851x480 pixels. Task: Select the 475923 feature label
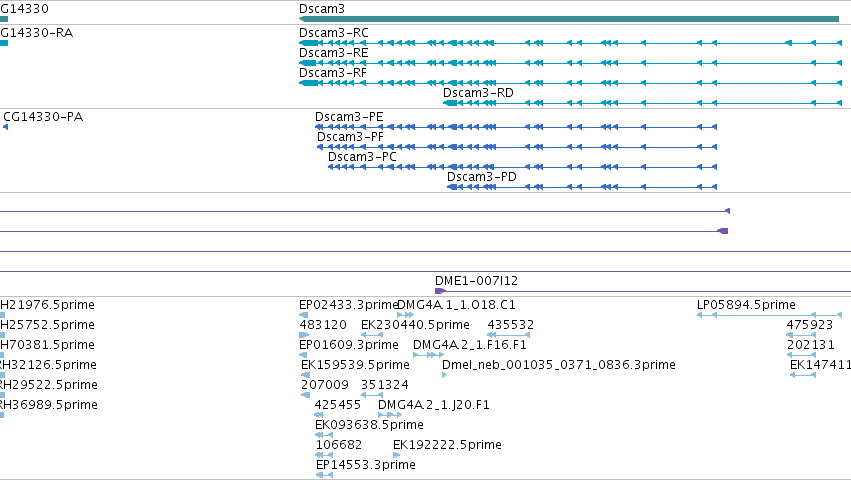[x=810, y=325]
